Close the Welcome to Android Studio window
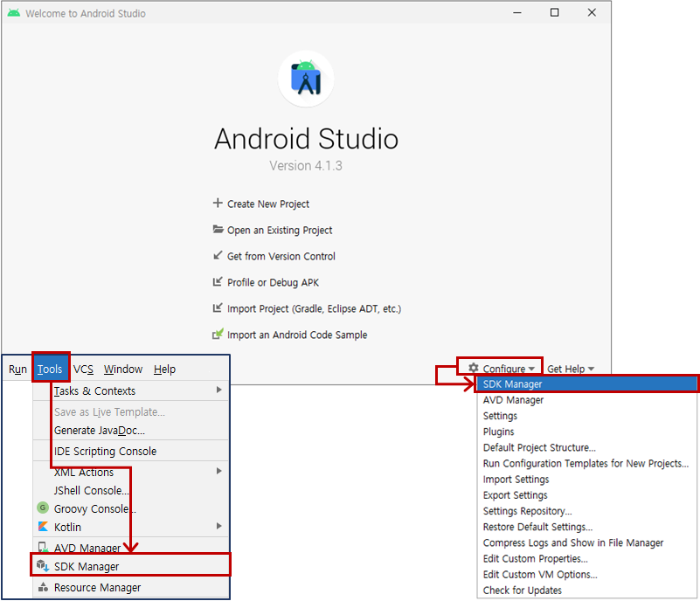 (592, 12)
